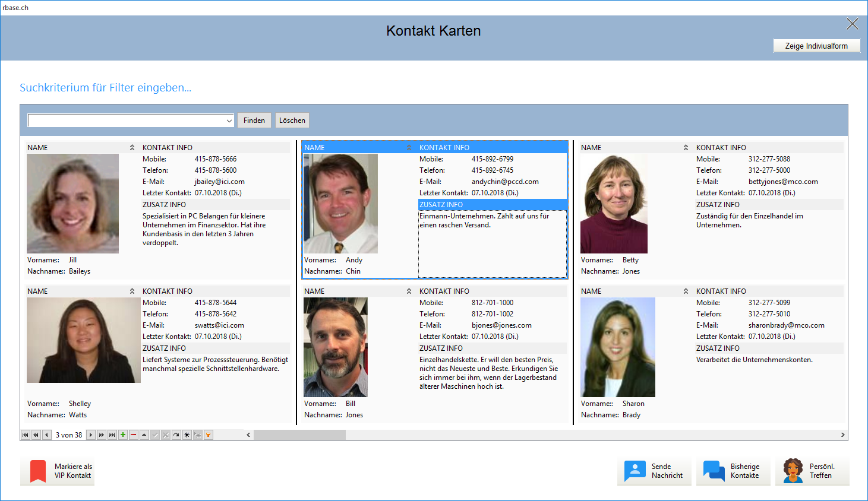
Task: Click the horizontal scrollbar thumb
Action: [x=299, y=435]
